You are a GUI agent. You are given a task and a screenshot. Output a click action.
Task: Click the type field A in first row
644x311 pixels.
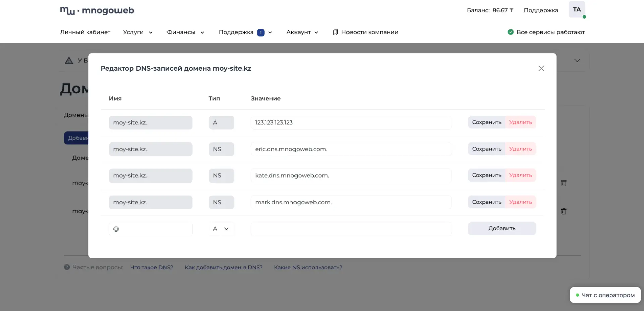pos(221,123)
